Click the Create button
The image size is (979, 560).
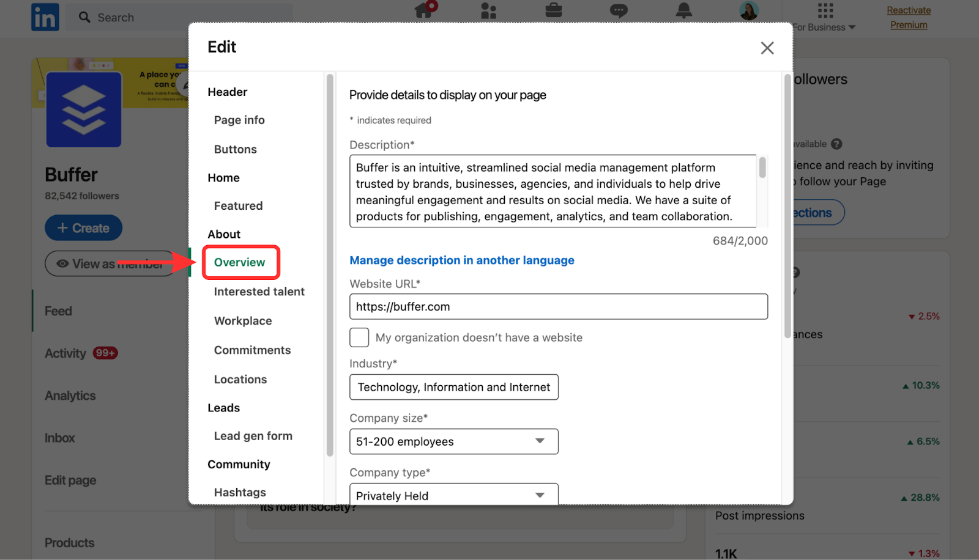[83, 228]
